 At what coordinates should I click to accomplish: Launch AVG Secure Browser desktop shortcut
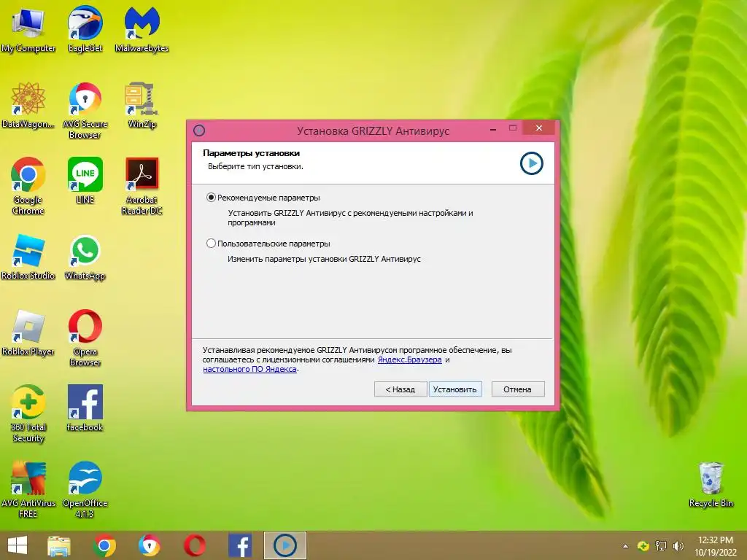85,111
